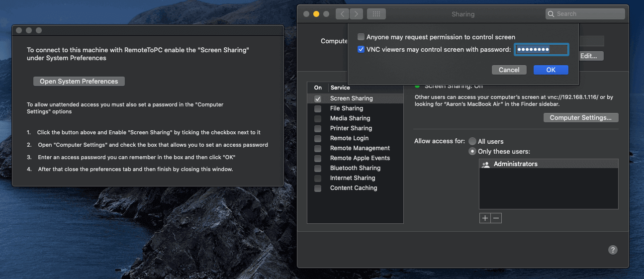The height and width of the screenshot is (279, 644).
Task: Choose Only these users radio option
Action: (472, 151)
